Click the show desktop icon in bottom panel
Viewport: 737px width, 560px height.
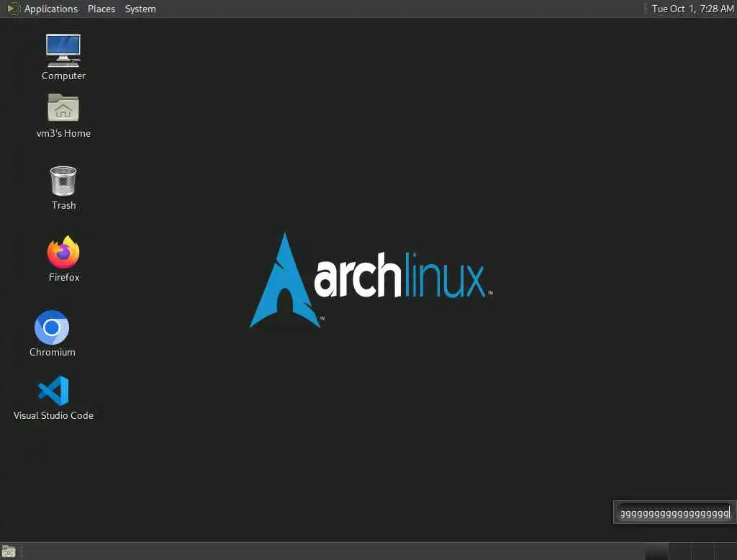(9, 551)
